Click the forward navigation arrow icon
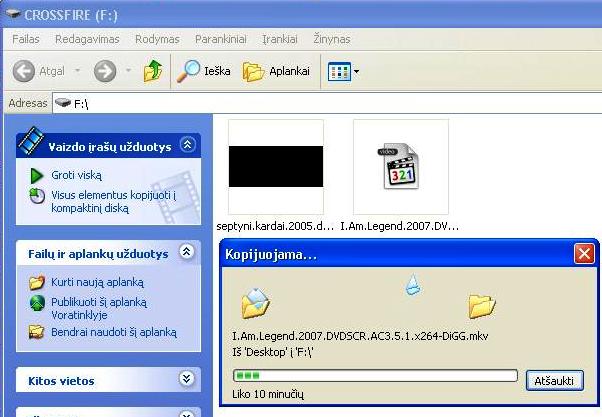The width and height of the screenshot is (602, 417). point(105,71)
